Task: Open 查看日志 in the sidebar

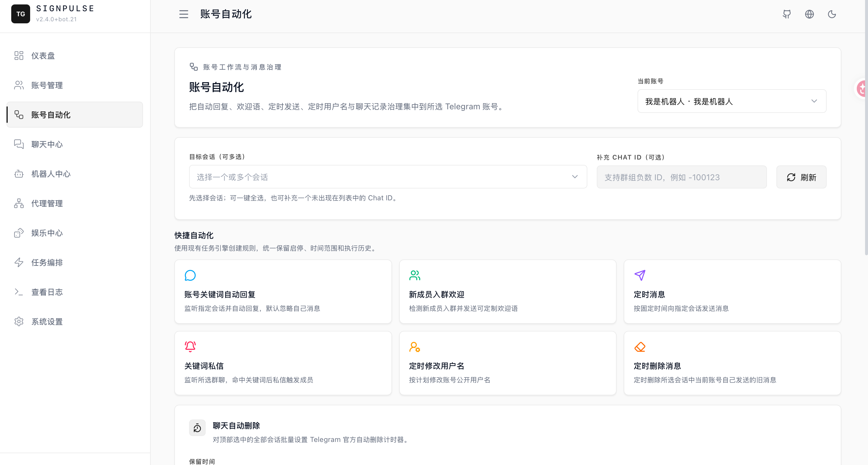Action: tap(74, 292)
